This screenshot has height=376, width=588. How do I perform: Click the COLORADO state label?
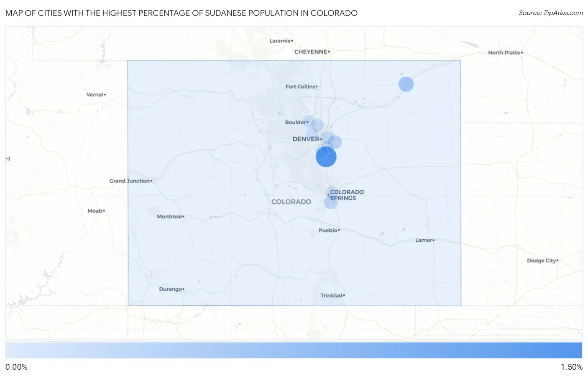pos(291,202)
